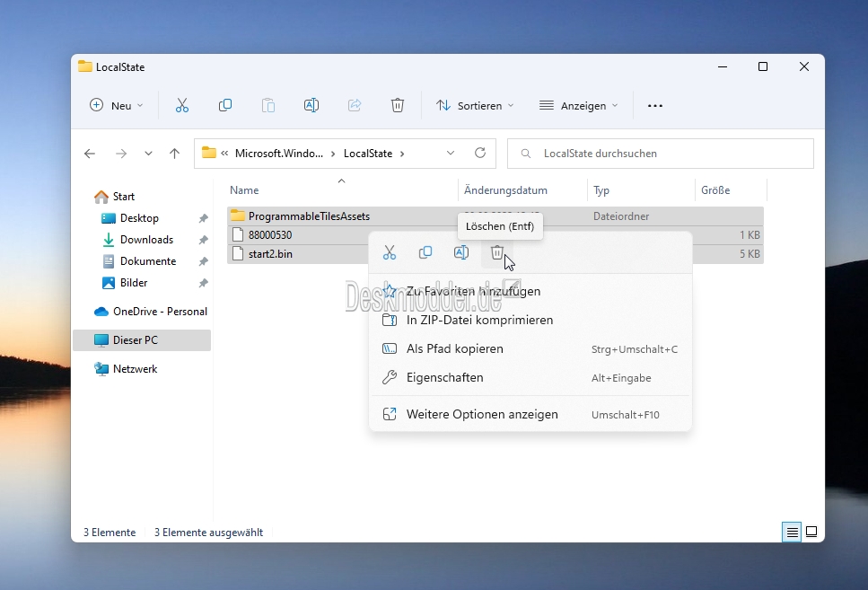Open Bilder in the navigation pane

[x=134, y=283]
